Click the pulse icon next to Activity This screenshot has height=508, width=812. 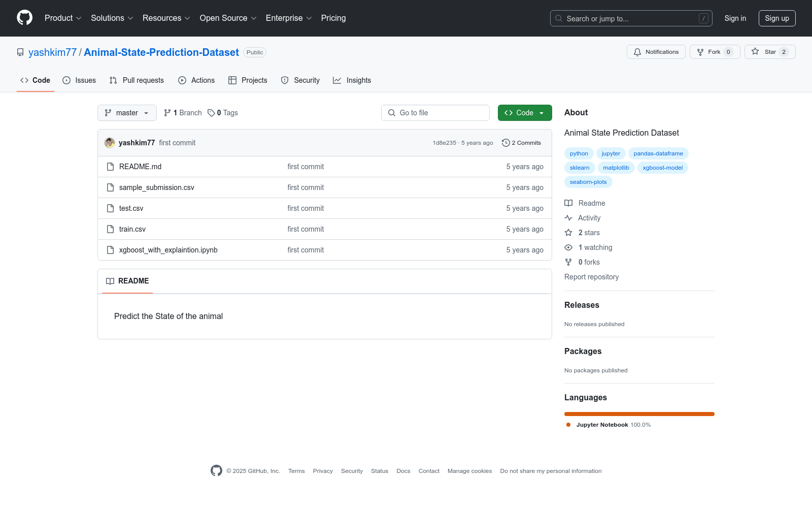pos(568,218)
